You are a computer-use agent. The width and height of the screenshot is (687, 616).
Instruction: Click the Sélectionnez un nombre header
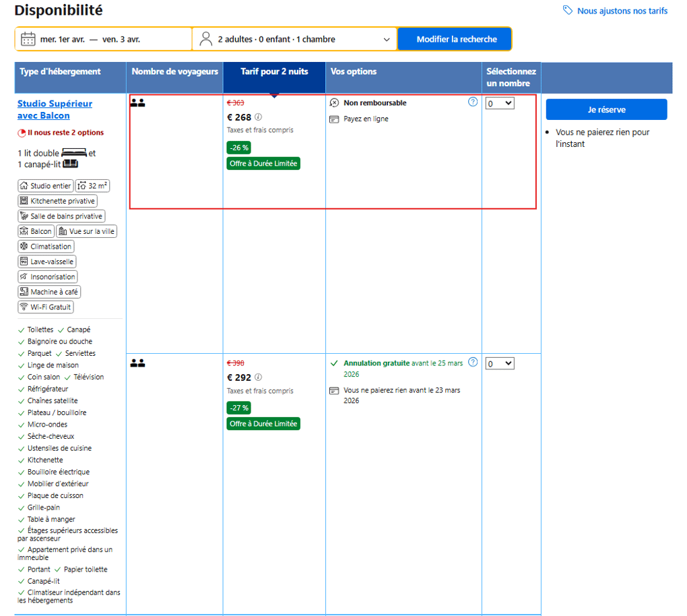(511, 77)
